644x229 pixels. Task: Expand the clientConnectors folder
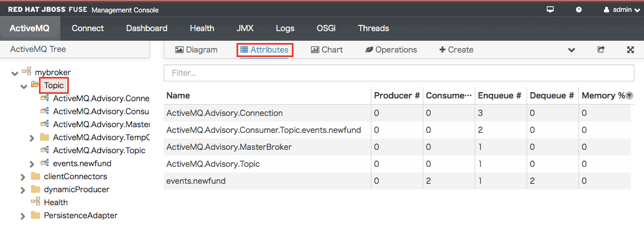tap(23, 177)
